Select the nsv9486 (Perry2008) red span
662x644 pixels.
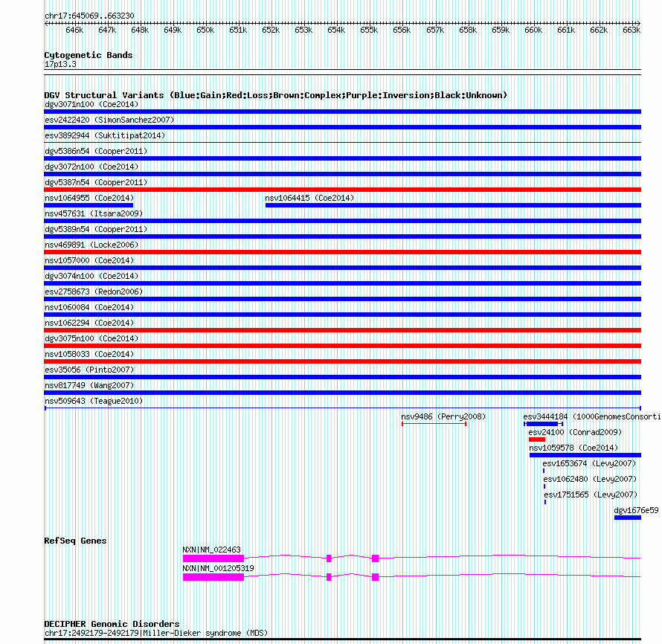pyautogui.click(x=434, y=424)
